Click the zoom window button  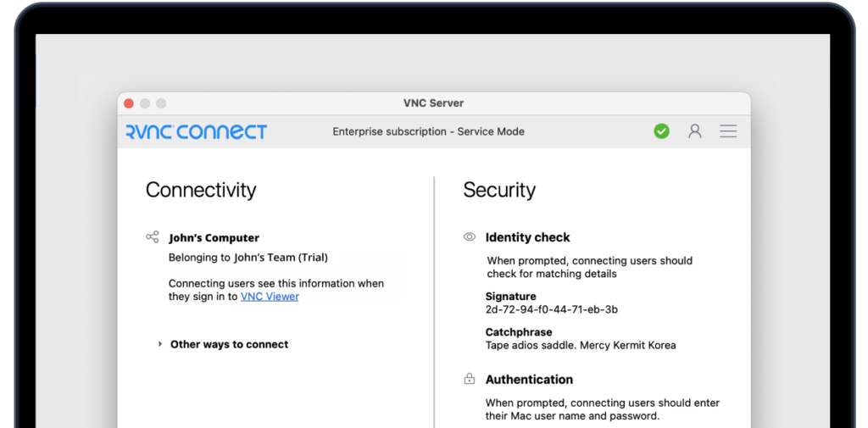tap(161, 103)
